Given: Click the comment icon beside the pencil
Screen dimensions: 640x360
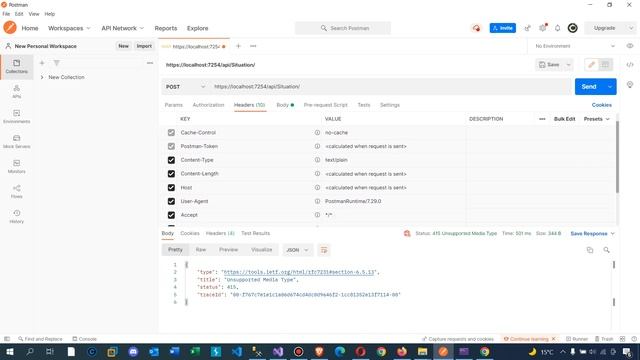Looking at the screenshot, I should tap(605, 64).
